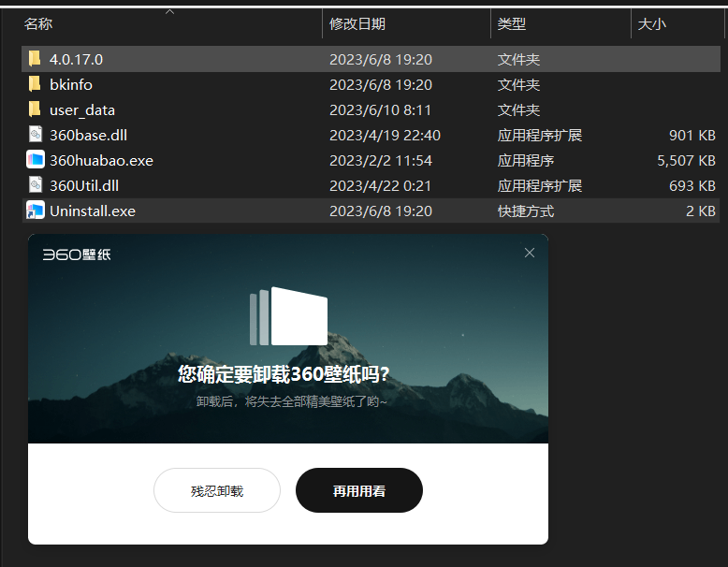This screenshot has height=567, width=728.
Task: Select the file name 4.0.17.0
Action: (x=76, y=60)
